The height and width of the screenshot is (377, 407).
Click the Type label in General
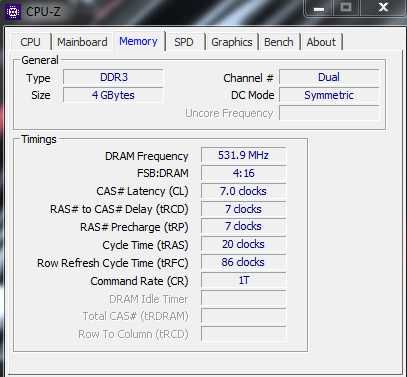pyautogui.click(x=38, y=78)
